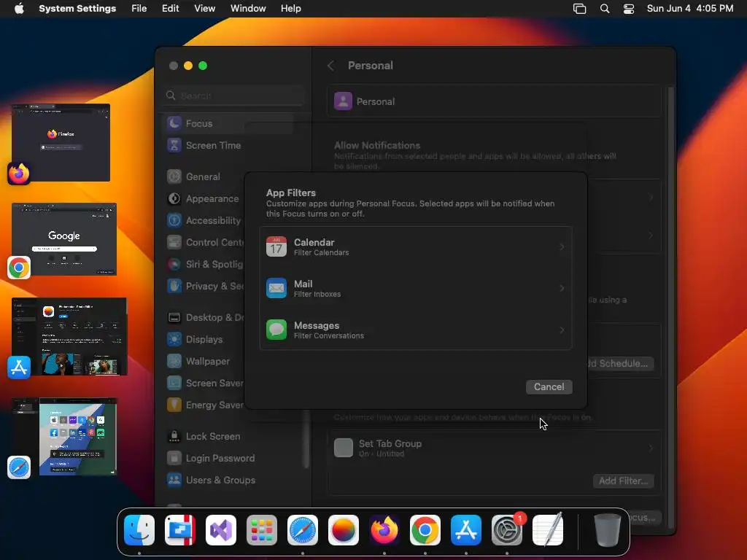Open Visual Studio from the Dock

tap(220, 530)
